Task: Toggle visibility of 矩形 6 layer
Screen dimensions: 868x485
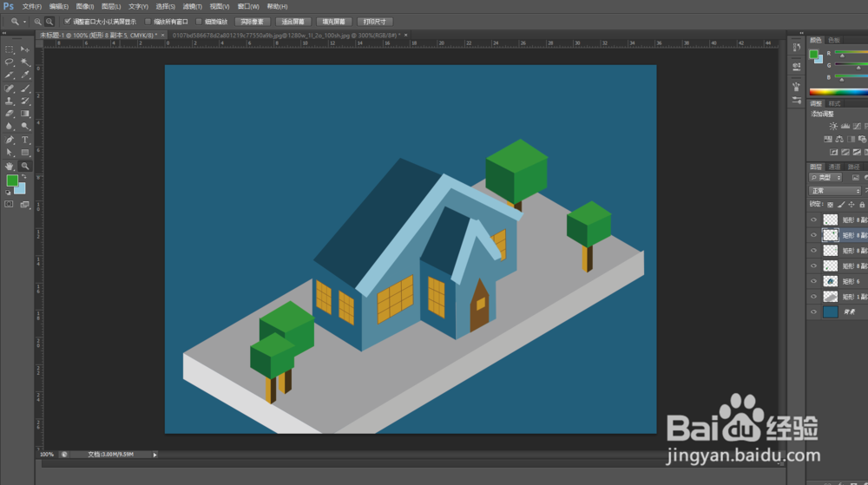Action: [x=813, y=281]
